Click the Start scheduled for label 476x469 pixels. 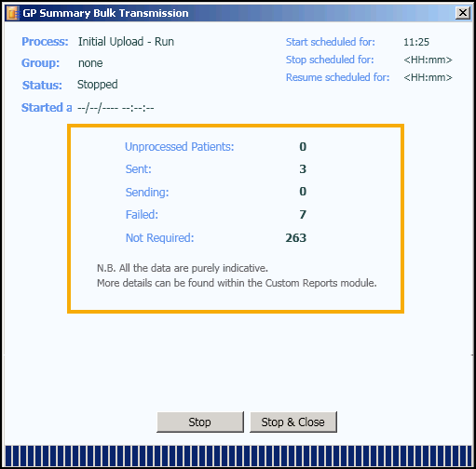click(x=330, y=42)
